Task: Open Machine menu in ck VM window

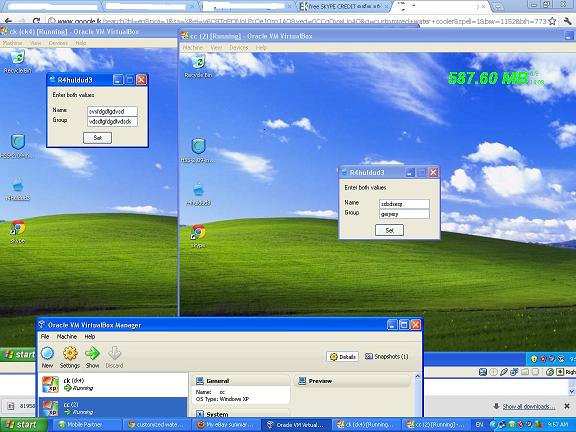Action: 12,43
